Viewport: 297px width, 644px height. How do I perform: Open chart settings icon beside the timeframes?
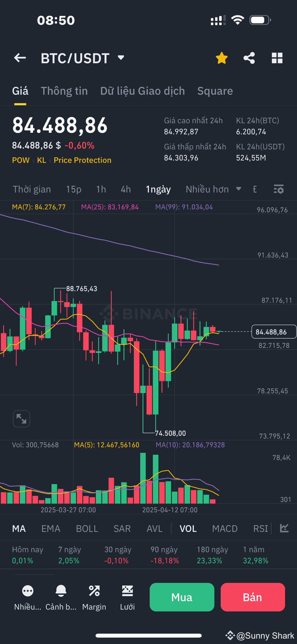point(278,189)
